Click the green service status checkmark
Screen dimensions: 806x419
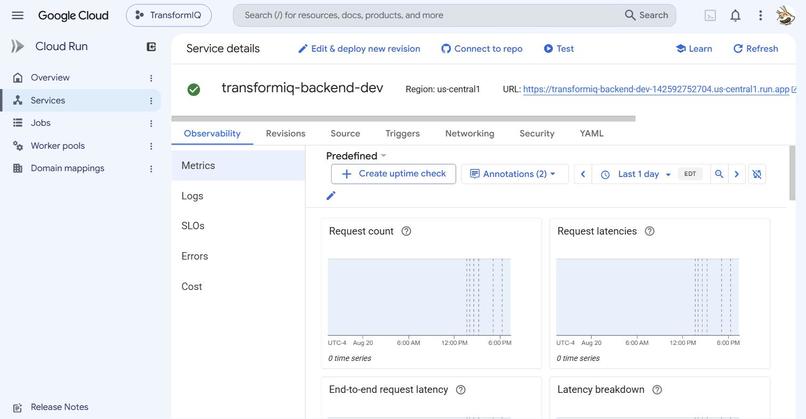[x=194, y=89]
